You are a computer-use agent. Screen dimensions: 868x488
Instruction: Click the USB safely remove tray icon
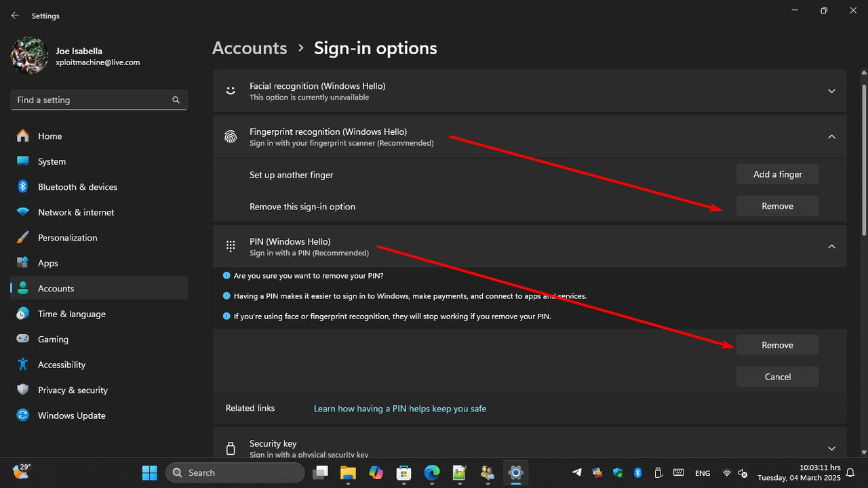[658, 472]
